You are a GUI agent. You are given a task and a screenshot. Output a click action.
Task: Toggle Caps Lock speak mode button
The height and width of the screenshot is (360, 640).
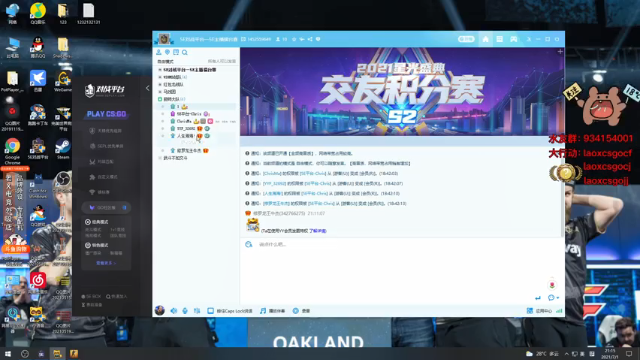(x=230, y=311)
